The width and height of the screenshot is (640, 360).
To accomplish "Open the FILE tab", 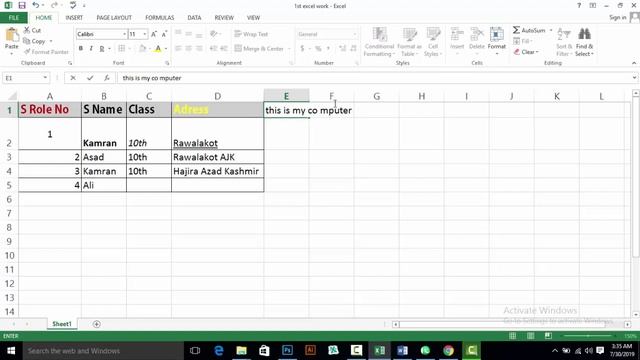I will tap(14, 18).
